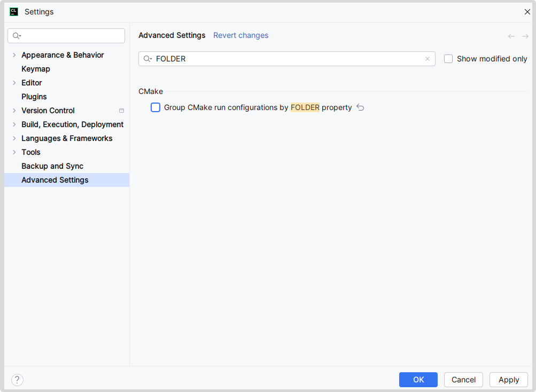Click the magnifier icon in sidebar search box

click(x=17, y=36)
